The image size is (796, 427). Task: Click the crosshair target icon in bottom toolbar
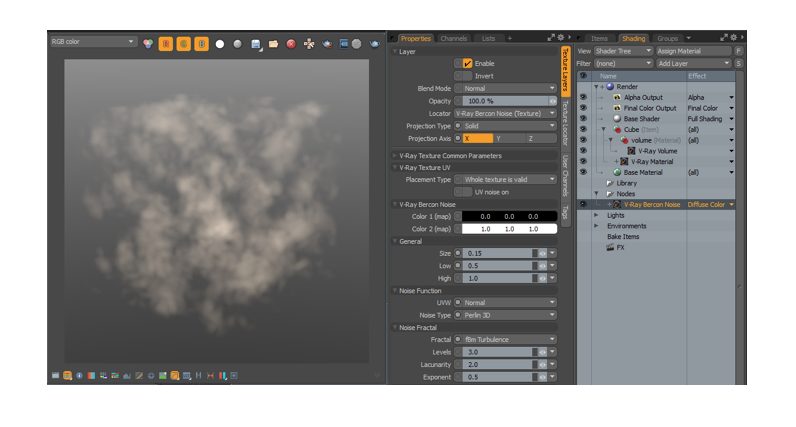tap(151, 376)
